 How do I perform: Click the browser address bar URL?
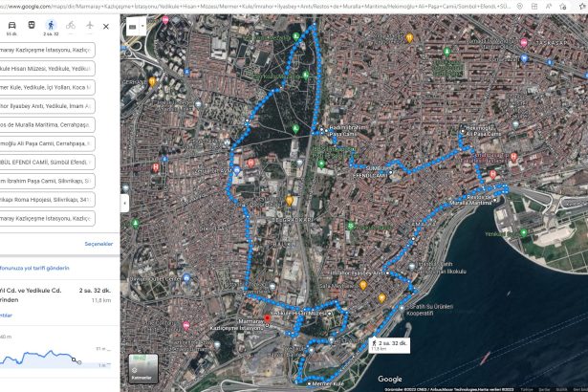[287, 6]
